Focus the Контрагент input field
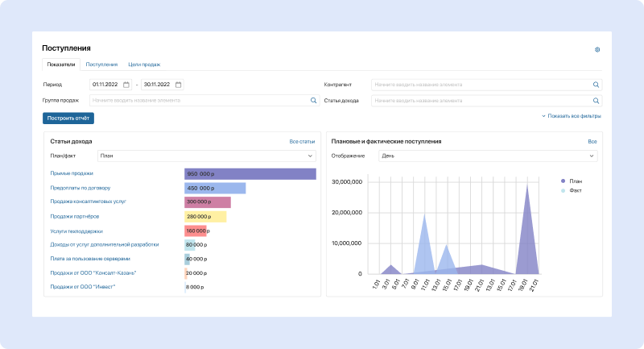 click(487, 85)
